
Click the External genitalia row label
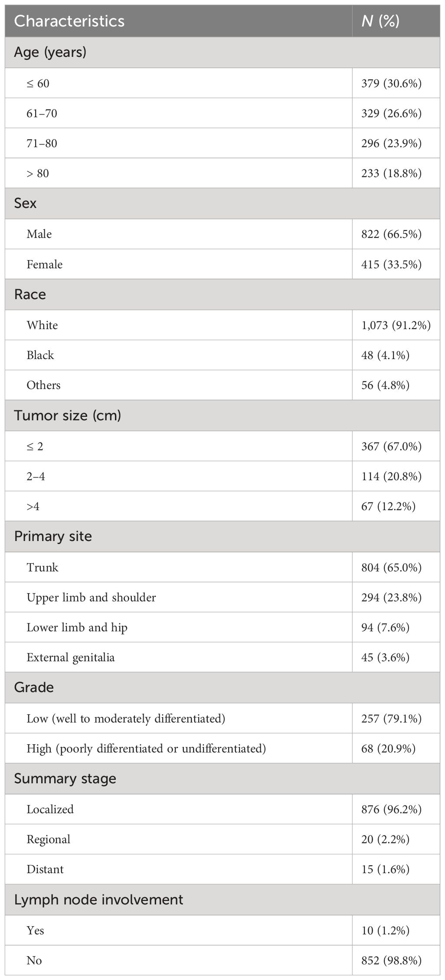click(71, 657)
